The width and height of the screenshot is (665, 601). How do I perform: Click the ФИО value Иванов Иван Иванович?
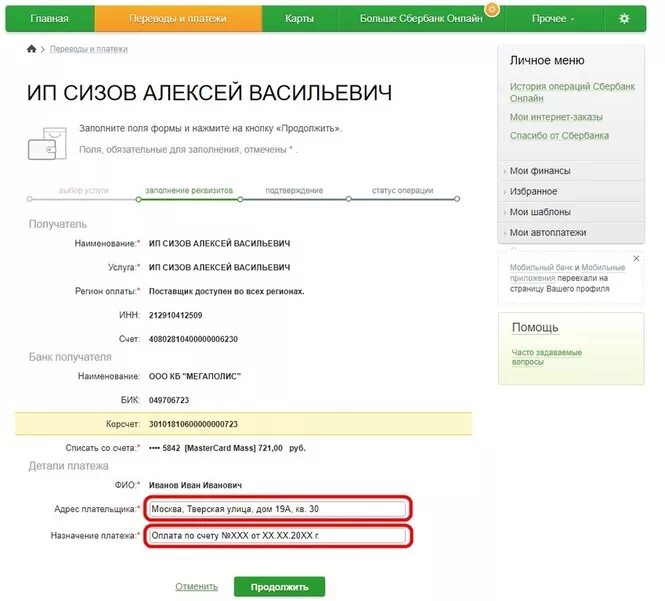click(195, 485)
